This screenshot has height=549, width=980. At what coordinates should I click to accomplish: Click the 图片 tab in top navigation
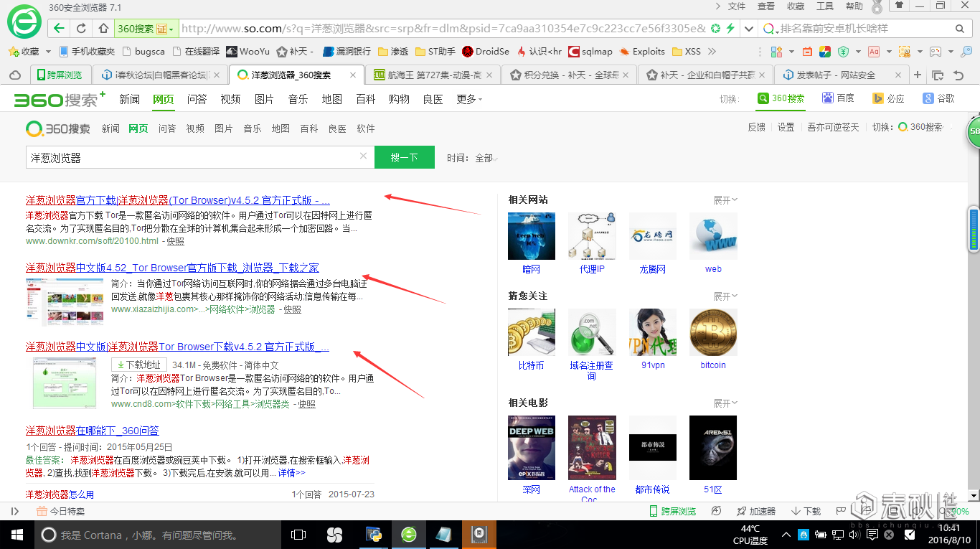(264, 99)
